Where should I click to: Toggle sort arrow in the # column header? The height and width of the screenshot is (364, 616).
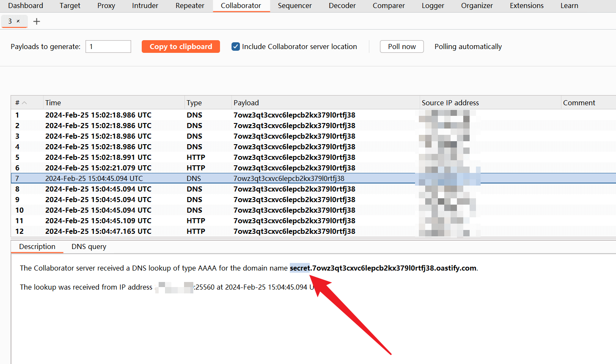[x=25, y=103]
